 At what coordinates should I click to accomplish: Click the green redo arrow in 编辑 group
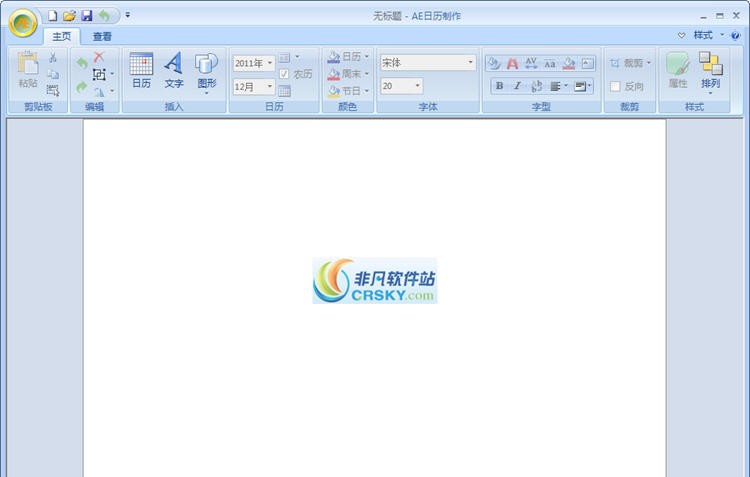[x=82, y=87]
